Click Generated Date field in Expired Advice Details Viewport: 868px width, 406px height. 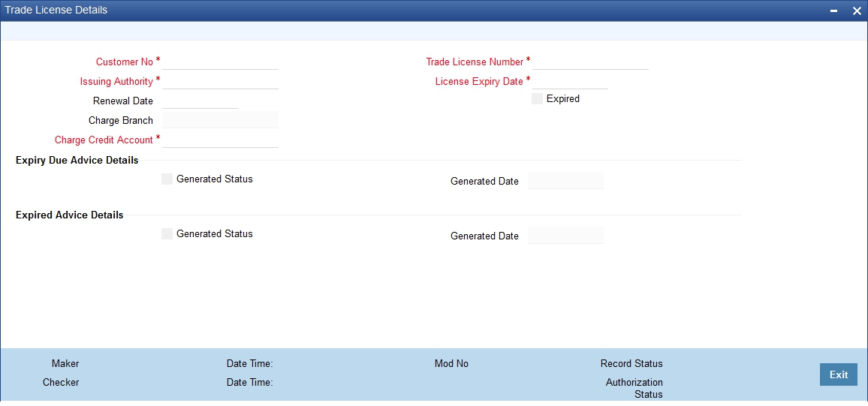click(565, 235)
